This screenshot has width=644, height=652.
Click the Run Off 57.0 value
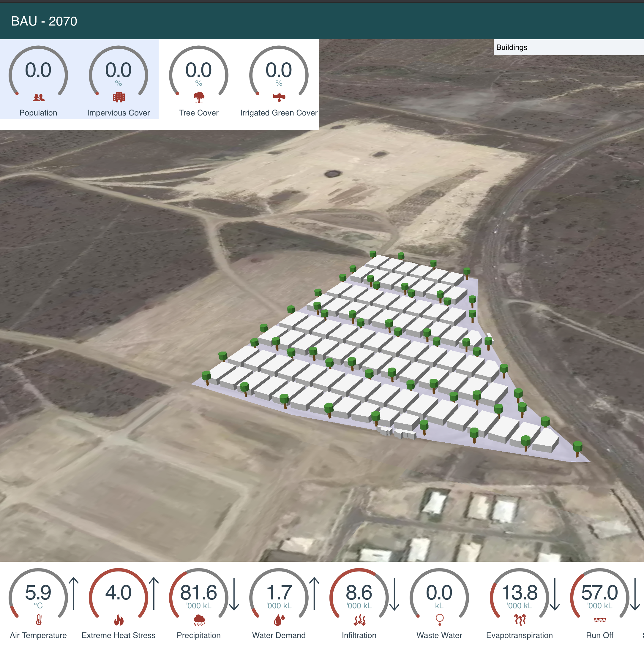pos(600,593)
